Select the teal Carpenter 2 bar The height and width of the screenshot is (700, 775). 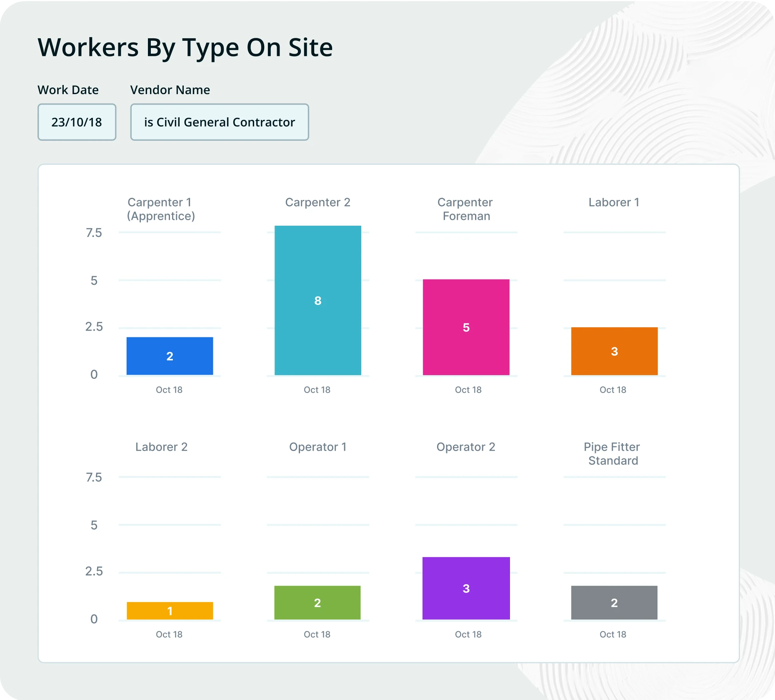point(317,300)
